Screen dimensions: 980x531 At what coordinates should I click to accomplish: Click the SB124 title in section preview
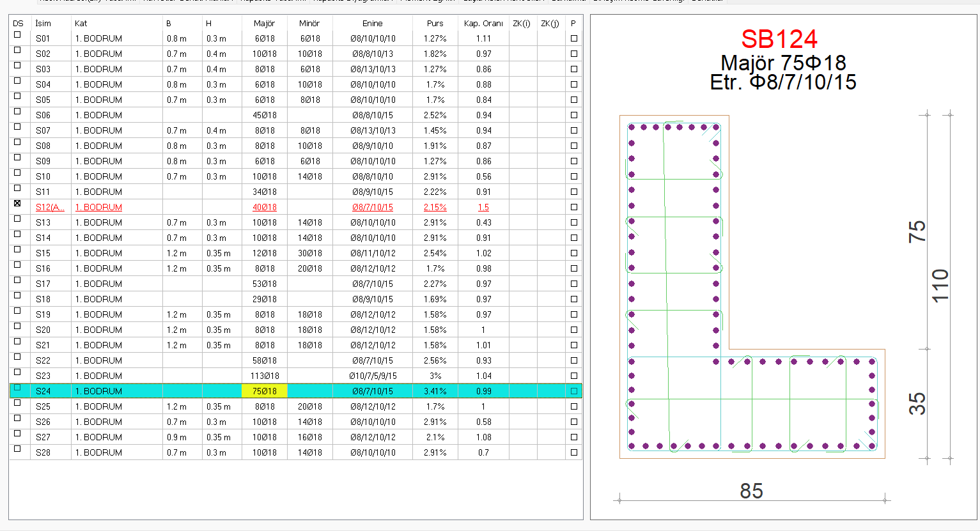(779, 40)
